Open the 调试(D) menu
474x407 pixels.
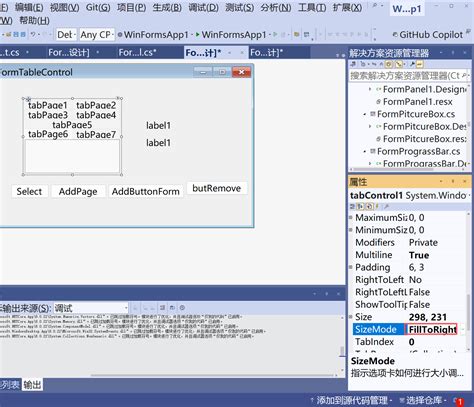tap(203, 7)
